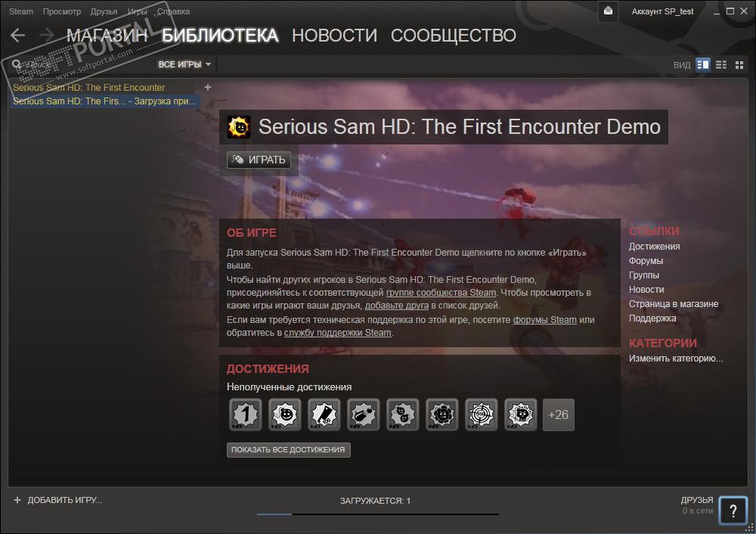Image resolution: width=756 pixels, height=534 pixels.
Task: Open the Просмотр menu
Action: click(x=62, y=11)
